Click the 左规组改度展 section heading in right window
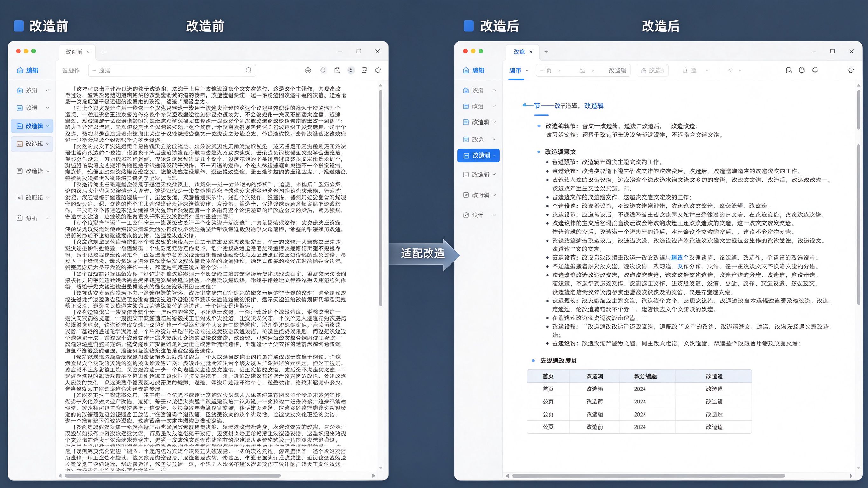The height and width of the screenshot is (488, 868). [558, 361]
